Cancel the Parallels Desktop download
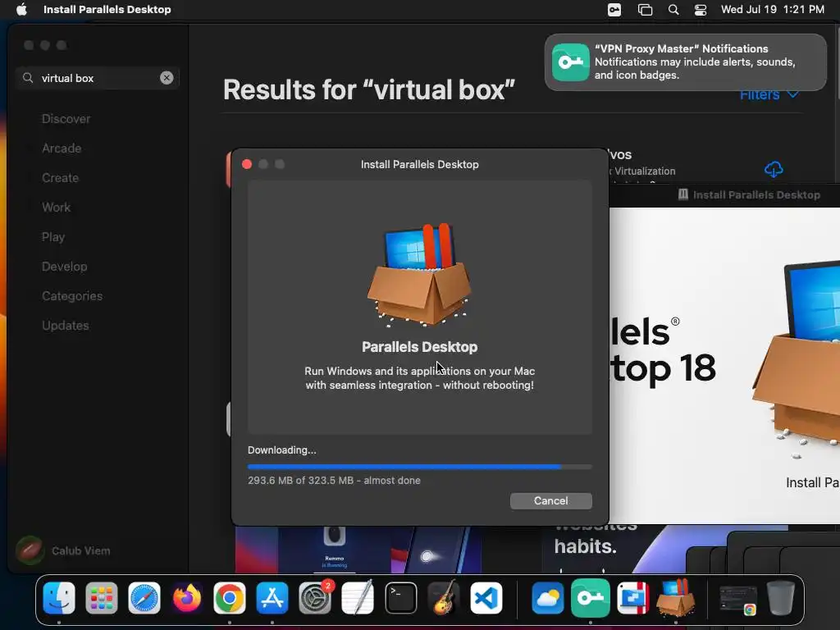 tap(550, 501)
